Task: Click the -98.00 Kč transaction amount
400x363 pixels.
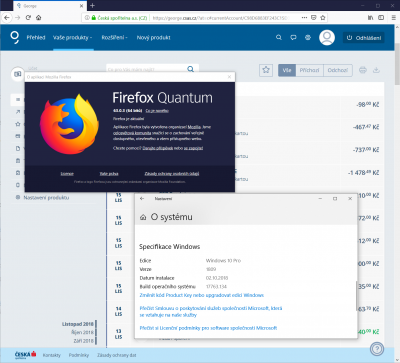Action: tap(368, 105)
